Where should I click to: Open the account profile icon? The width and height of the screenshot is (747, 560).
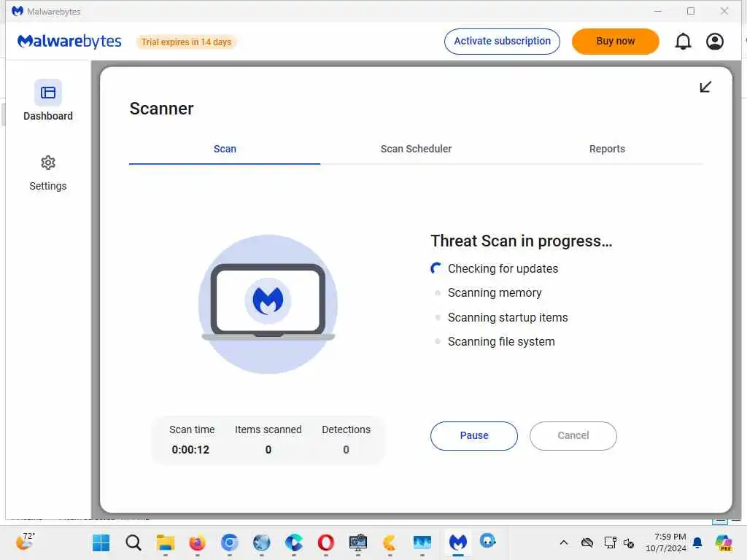coord(715,42)
